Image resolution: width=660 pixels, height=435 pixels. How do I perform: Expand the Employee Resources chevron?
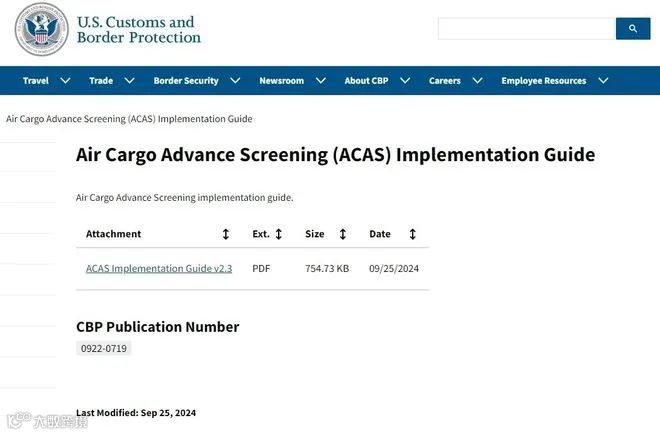[x=603, y=80]
